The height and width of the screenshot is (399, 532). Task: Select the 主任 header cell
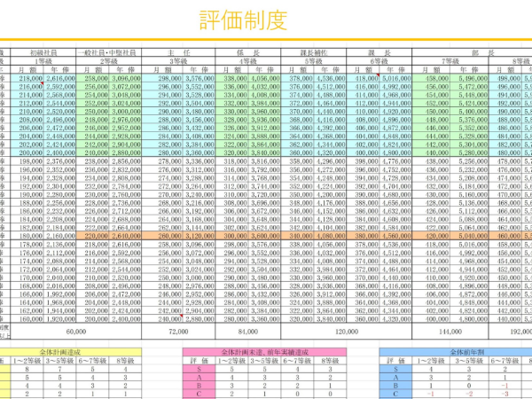pos(178,52)
